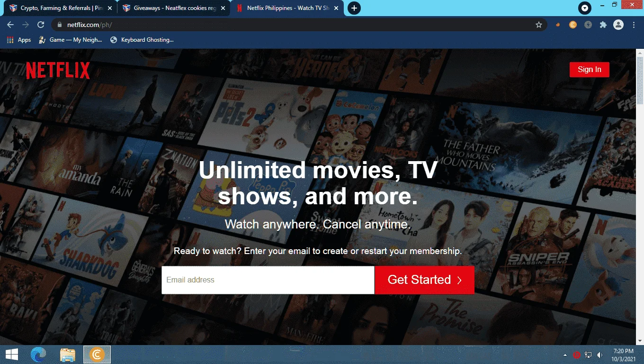
Task: Open network status tray icon
Action: pyautogui.click(x=588, y=355)
